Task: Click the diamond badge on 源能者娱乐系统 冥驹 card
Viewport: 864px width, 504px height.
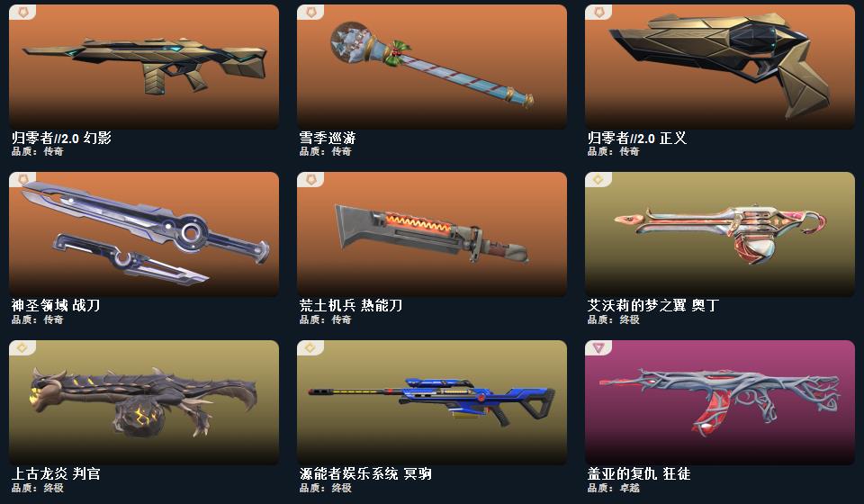Action: [x=310, y=347]
